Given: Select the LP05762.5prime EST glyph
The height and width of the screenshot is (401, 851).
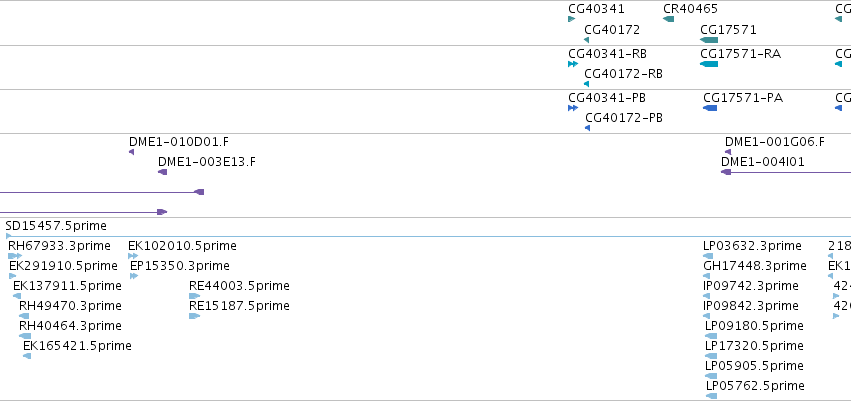Looking at the screenshot, I should [x=711, y=396].
